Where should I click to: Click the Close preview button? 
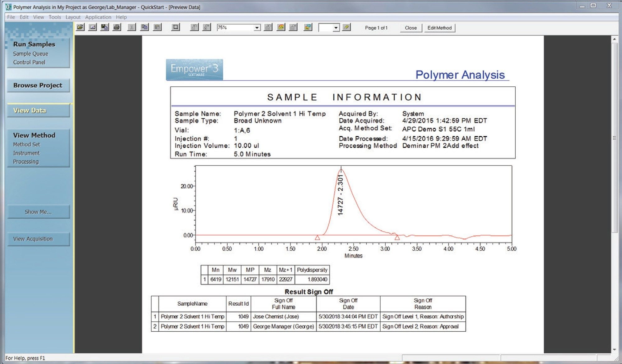(x=411, y=28)
